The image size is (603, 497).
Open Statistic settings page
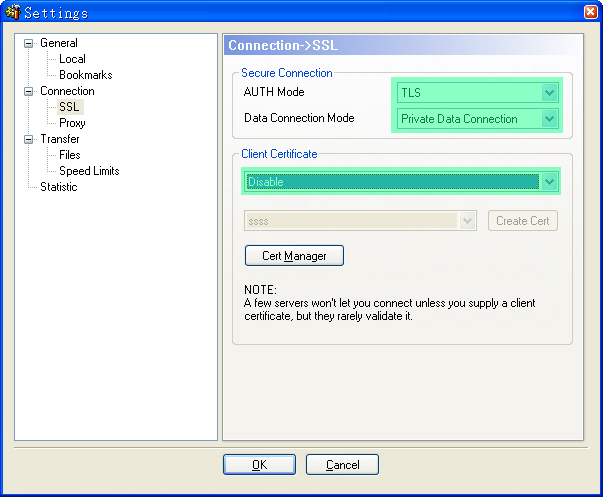tap(59, 187)
